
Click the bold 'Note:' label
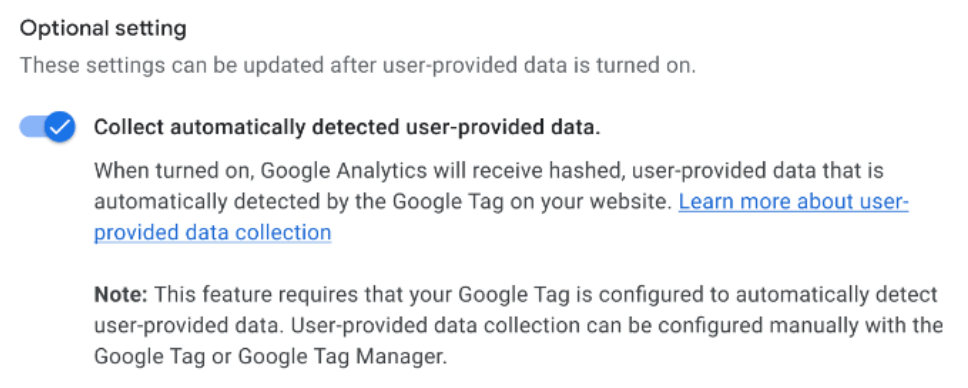pos(121,295)
